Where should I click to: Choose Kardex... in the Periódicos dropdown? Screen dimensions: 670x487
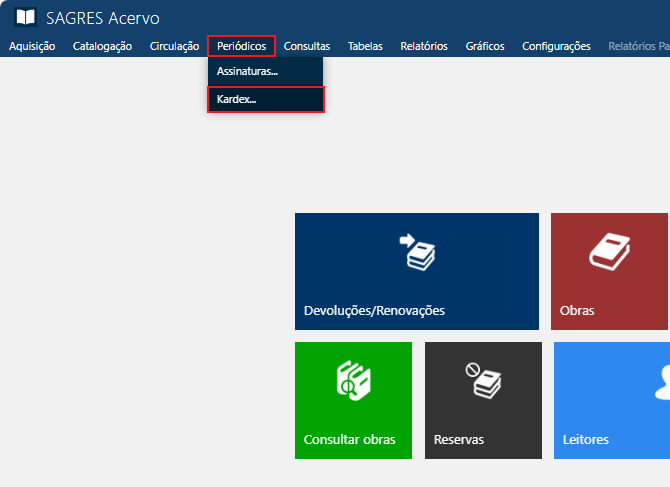pyautogui.click(x=237, y=99)
